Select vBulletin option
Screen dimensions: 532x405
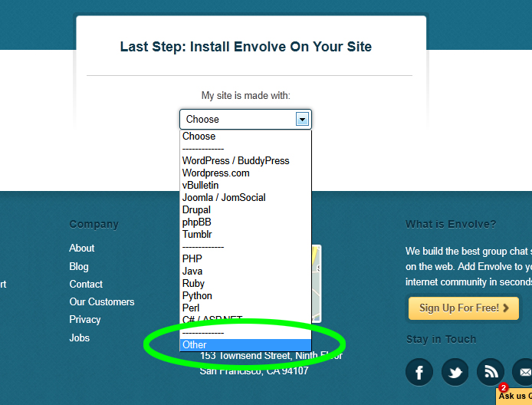click(x=245, y=185)
